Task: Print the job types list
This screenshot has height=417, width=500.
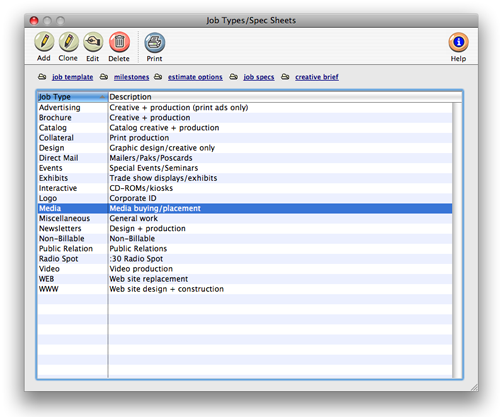Action: [154, 43]
